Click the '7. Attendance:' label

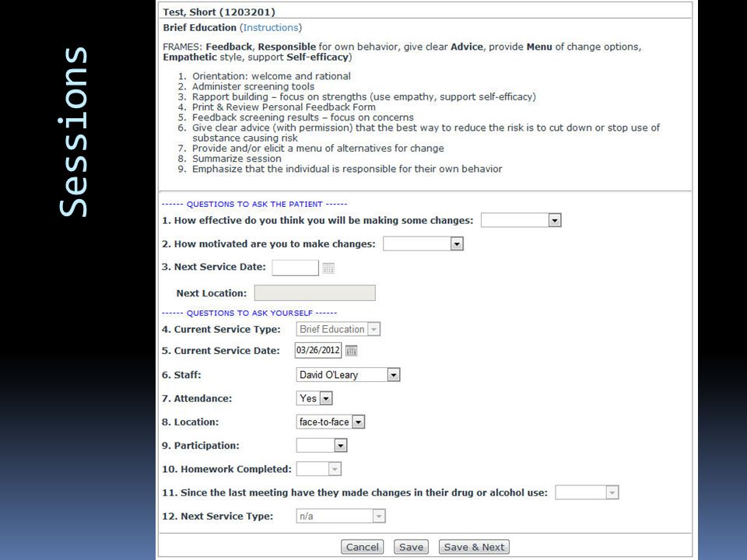197,398
